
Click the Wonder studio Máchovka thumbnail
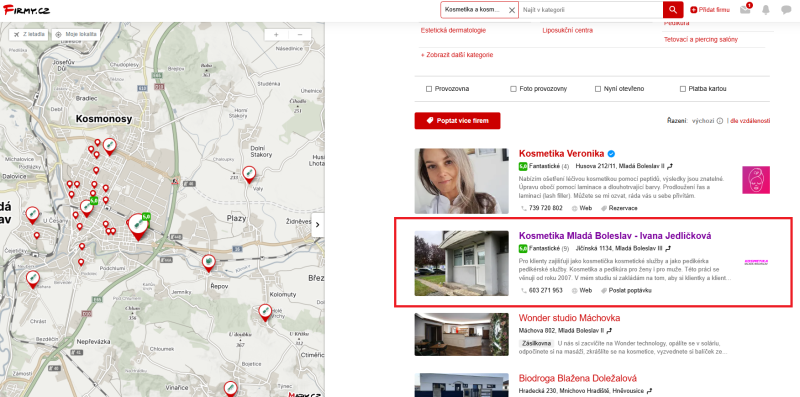(x=461, y=334)
